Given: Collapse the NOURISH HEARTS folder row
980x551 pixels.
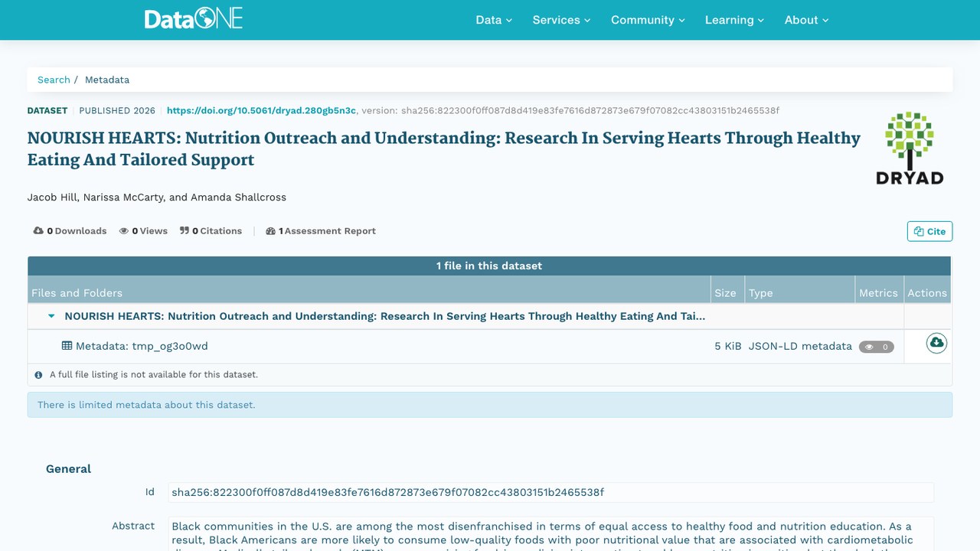Looking at the screenshot, I should pos(51,316).
